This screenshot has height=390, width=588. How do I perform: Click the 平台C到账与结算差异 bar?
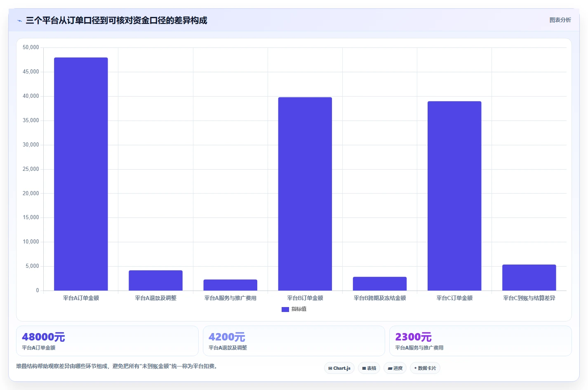coord(529,277)
